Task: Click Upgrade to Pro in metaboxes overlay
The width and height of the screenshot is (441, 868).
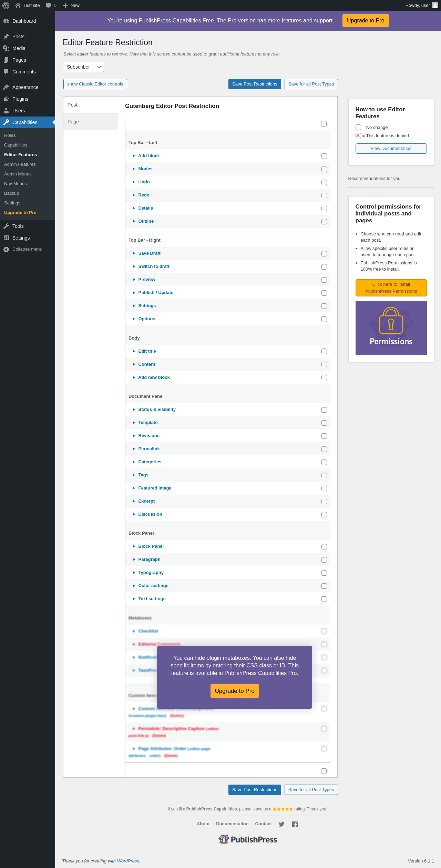Action: tap(235, 691)
